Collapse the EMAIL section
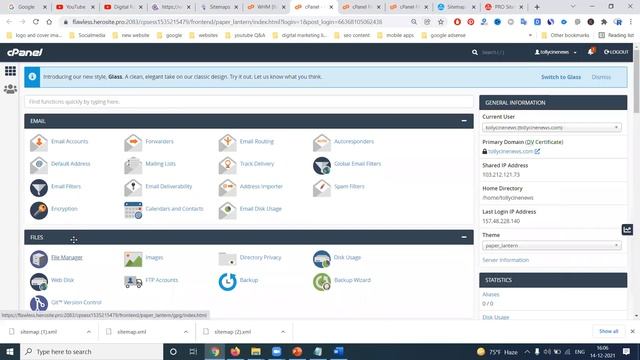 tap(464, 121)
